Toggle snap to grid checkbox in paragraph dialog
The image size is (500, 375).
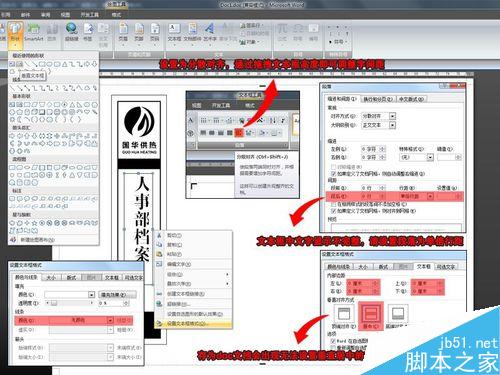click(x=333, y=211)
